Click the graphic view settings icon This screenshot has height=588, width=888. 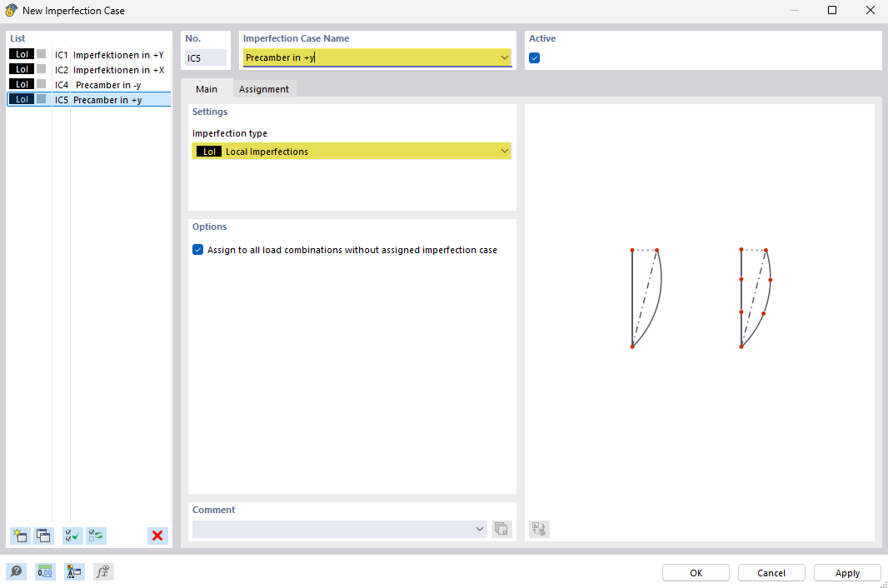(539, 529)
